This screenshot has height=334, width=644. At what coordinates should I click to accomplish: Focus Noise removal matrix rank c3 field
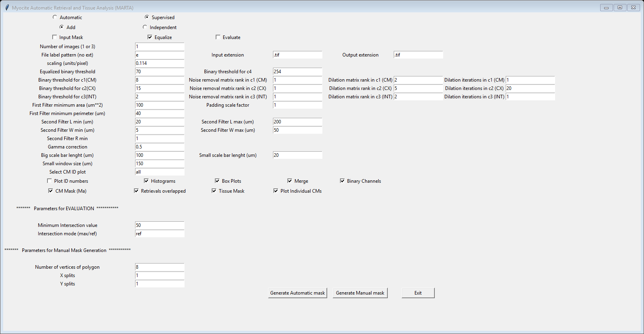pyautogui.click(x=297, y=97)
